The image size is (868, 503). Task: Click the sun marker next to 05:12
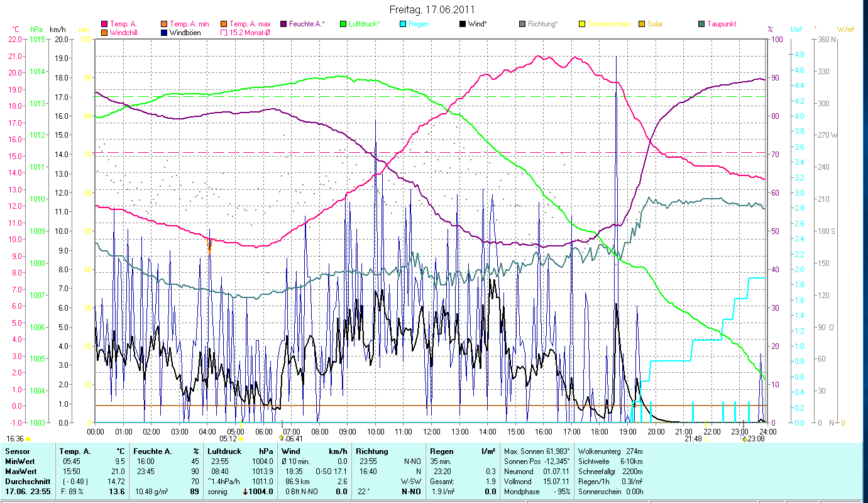pos(241,439)
